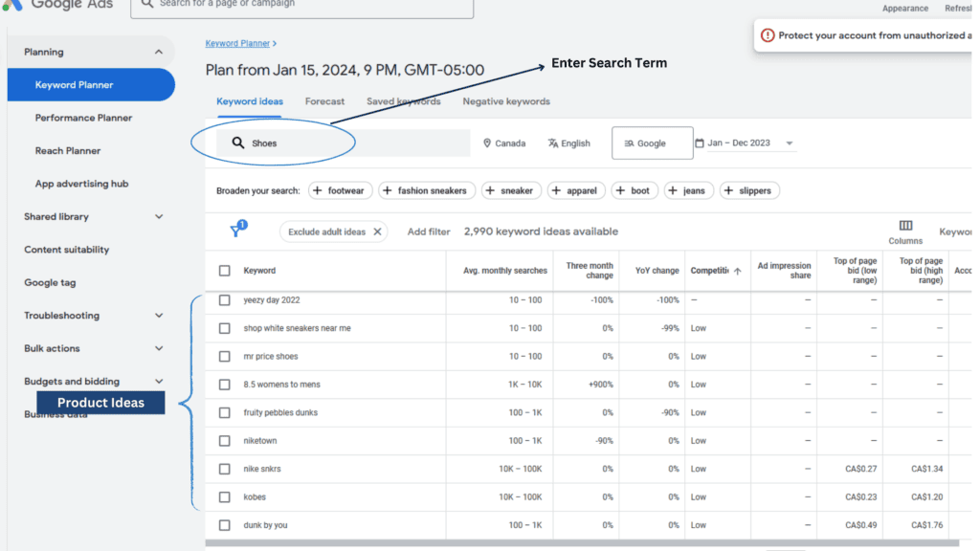Collapse the Planning section
This screenshot has width=980, height=551.
click(159, 52)
